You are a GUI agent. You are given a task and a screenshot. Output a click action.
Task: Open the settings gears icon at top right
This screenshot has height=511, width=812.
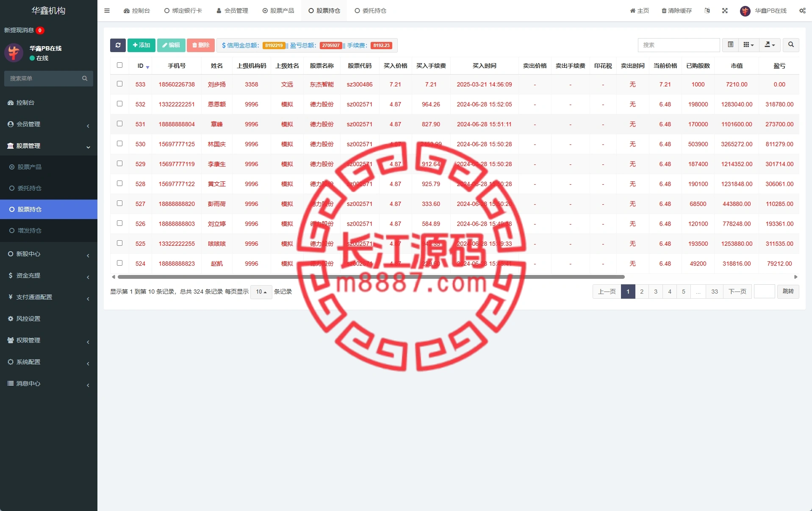(x=802, y=11)
